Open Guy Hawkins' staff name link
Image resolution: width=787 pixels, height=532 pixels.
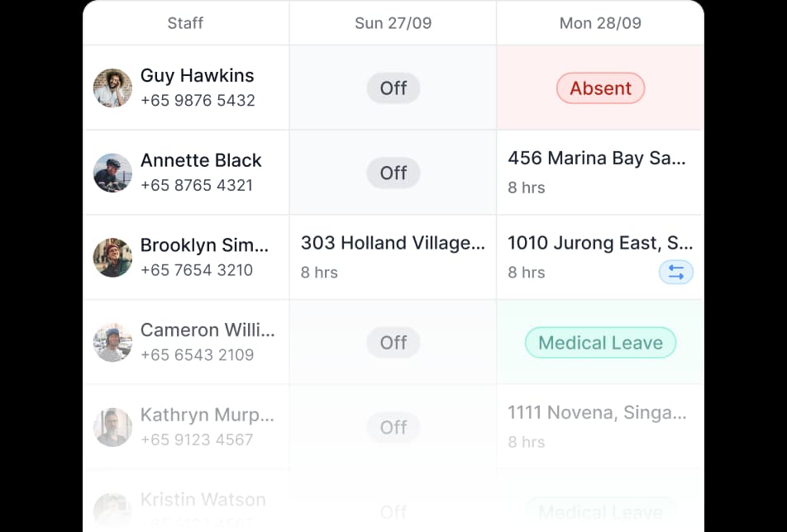click(x=197, y=75)
